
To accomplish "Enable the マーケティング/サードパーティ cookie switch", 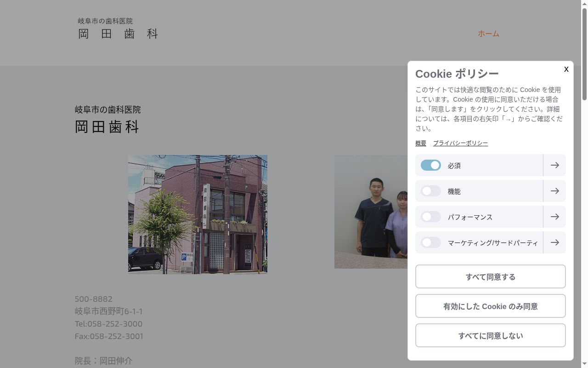I will pyautogui.click(x=431, y=242).
